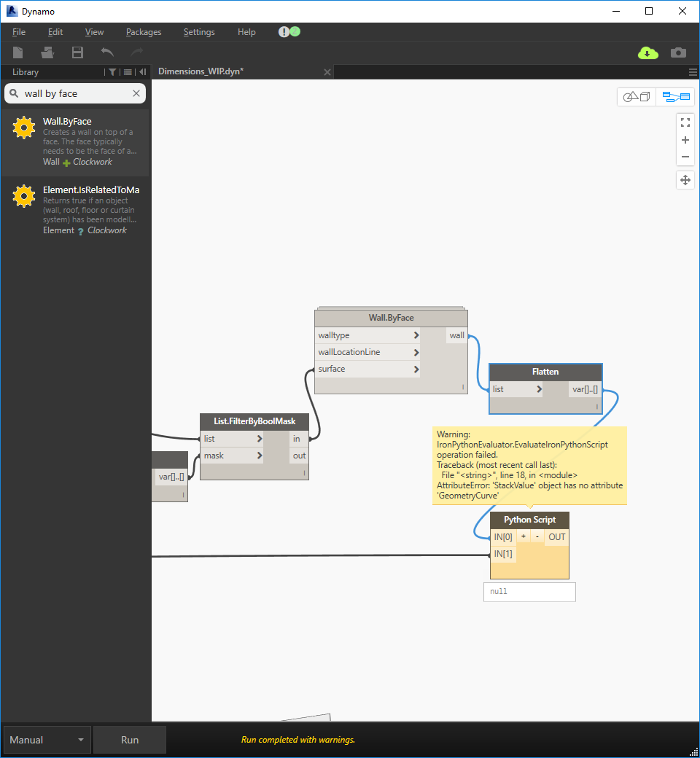Click the Undo arrow icon
This screenshot has height=758, width=700.
point(107,52)
